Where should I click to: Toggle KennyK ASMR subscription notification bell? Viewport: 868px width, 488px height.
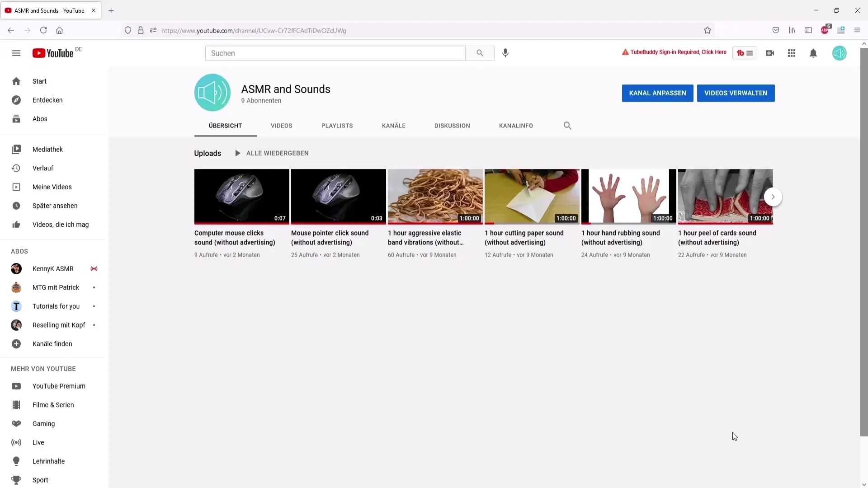pyautogui.click(x=94, y=269)
